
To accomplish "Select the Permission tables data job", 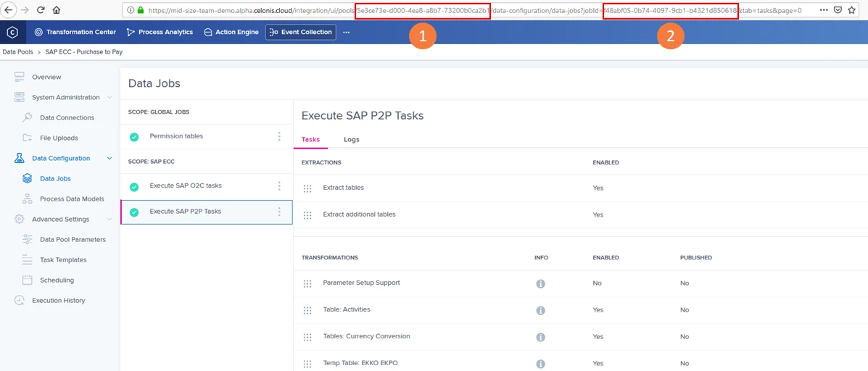I will [x=207, y=136].
